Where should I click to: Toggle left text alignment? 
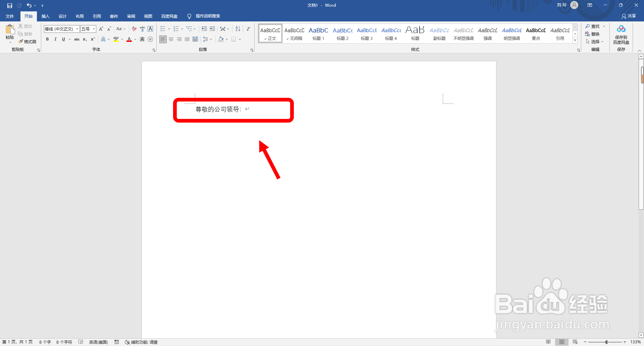[163, 39]
